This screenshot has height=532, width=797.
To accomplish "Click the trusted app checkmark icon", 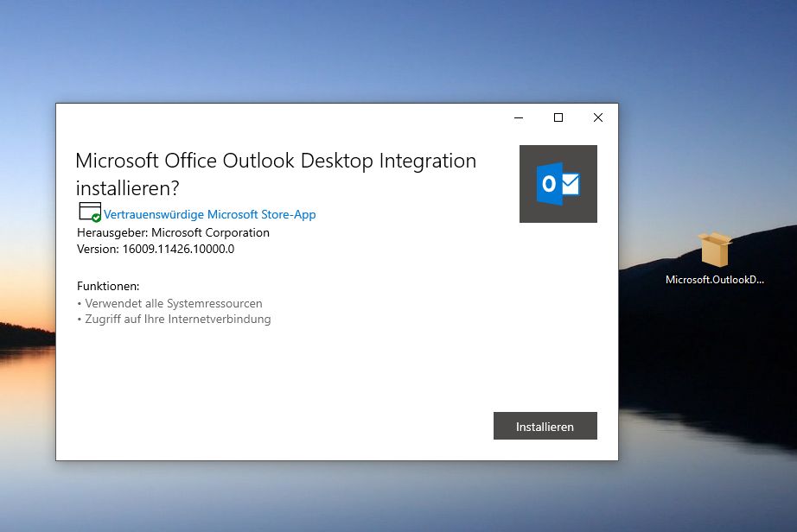I will point(90,212).
